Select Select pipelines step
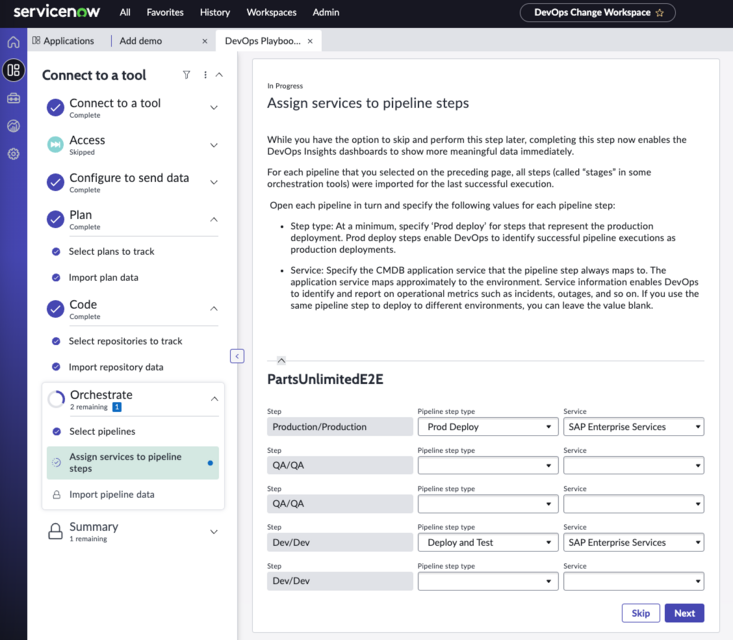 pos(102,431)
